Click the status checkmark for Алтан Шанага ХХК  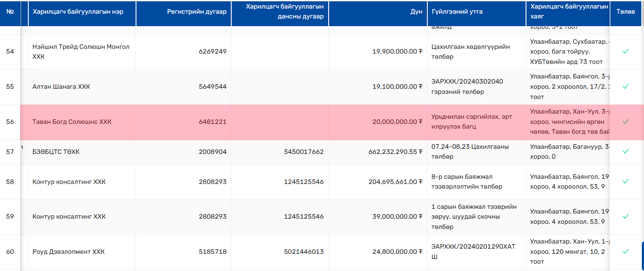(626, 87)
